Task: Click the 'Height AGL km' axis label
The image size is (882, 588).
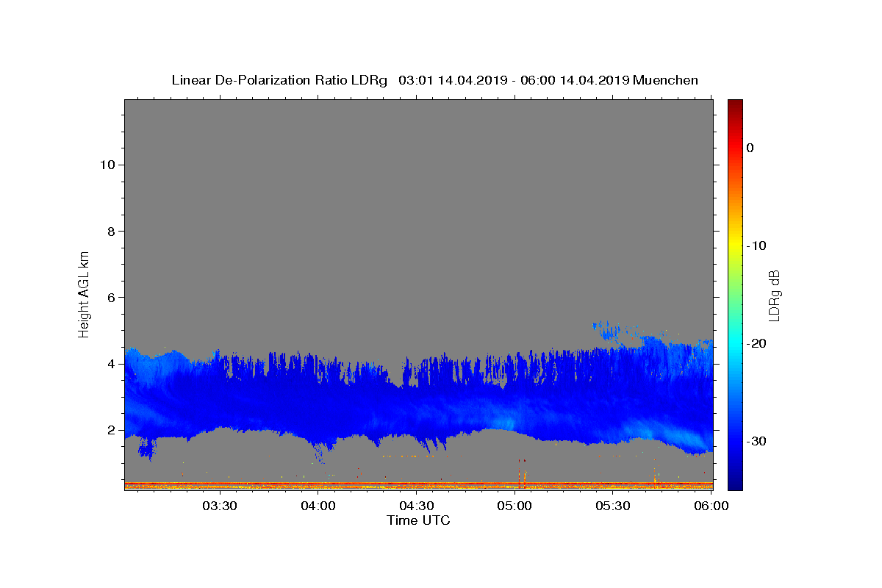Action: point(85,293)
